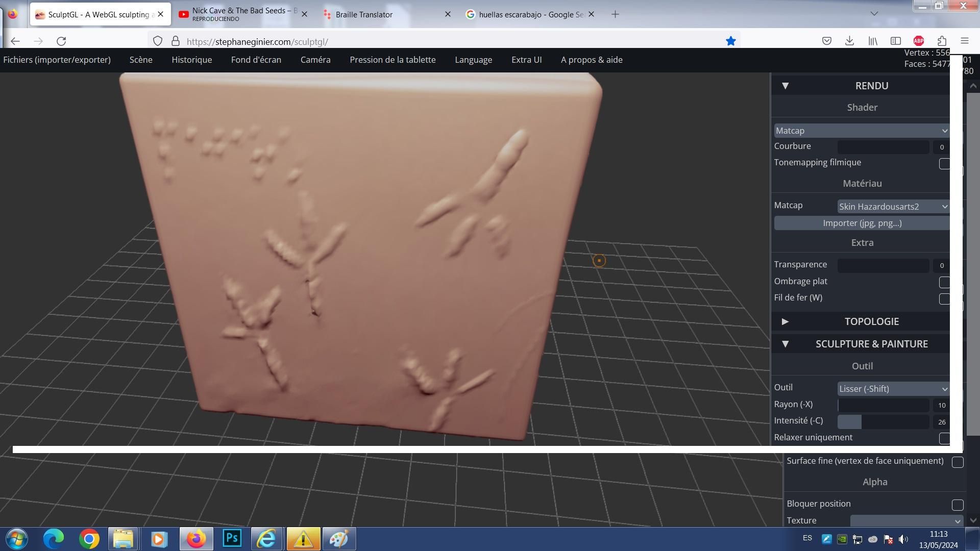Click the Adblock Plus extension icon
This screenshot has height=551, width=980.
pos(918,41)
